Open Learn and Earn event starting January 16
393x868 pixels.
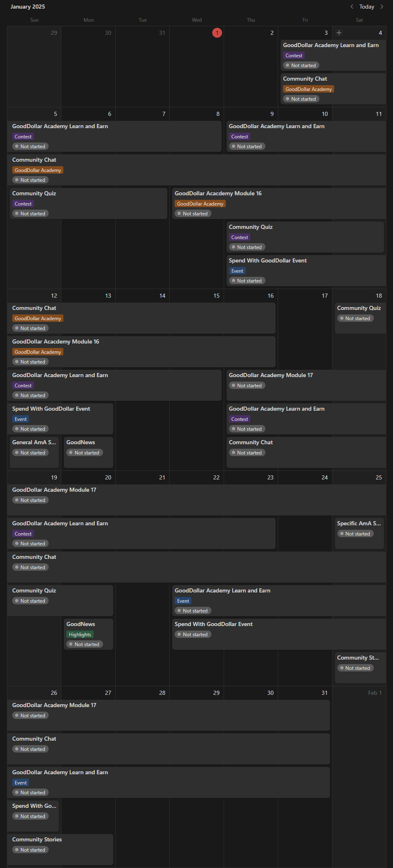[306, 419]
